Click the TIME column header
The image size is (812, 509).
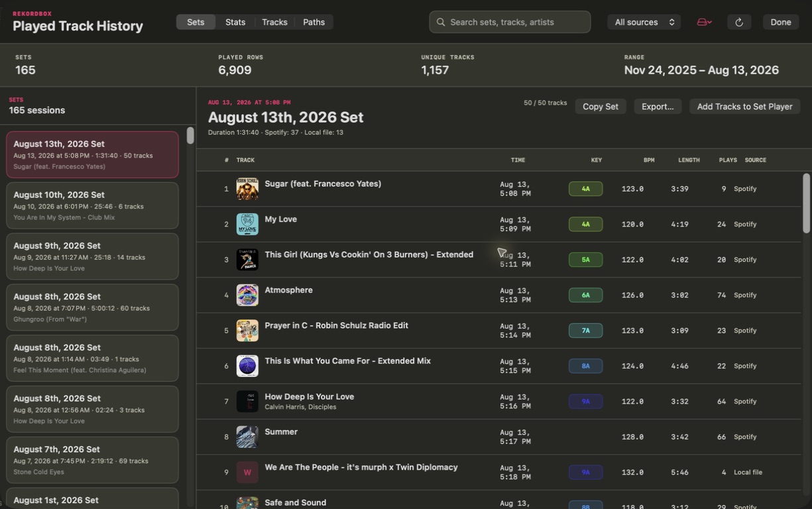(518, 160)
